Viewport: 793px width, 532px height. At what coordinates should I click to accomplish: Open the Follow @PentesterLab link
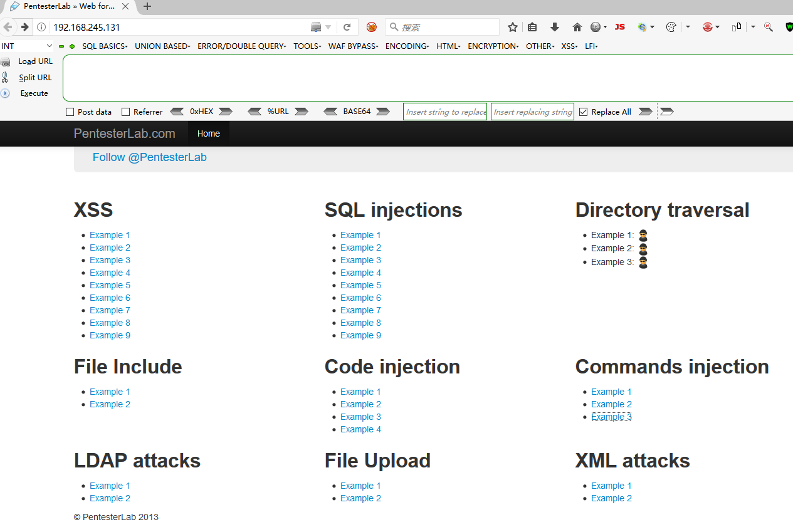click(149, 157)
